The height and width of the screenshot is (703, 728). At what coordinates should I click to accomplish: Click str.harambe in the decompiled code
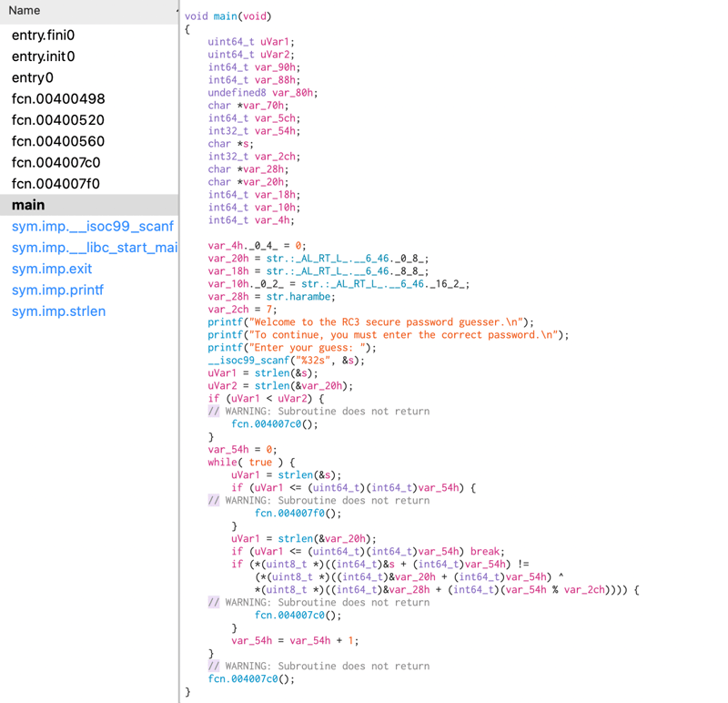298,297
